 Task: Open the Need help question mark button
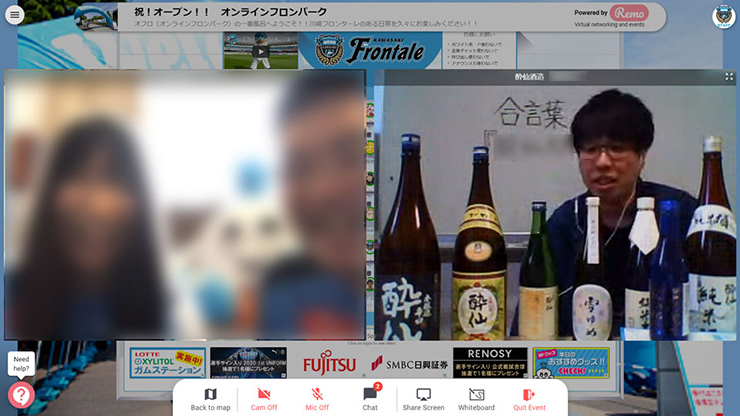point(21,395)
